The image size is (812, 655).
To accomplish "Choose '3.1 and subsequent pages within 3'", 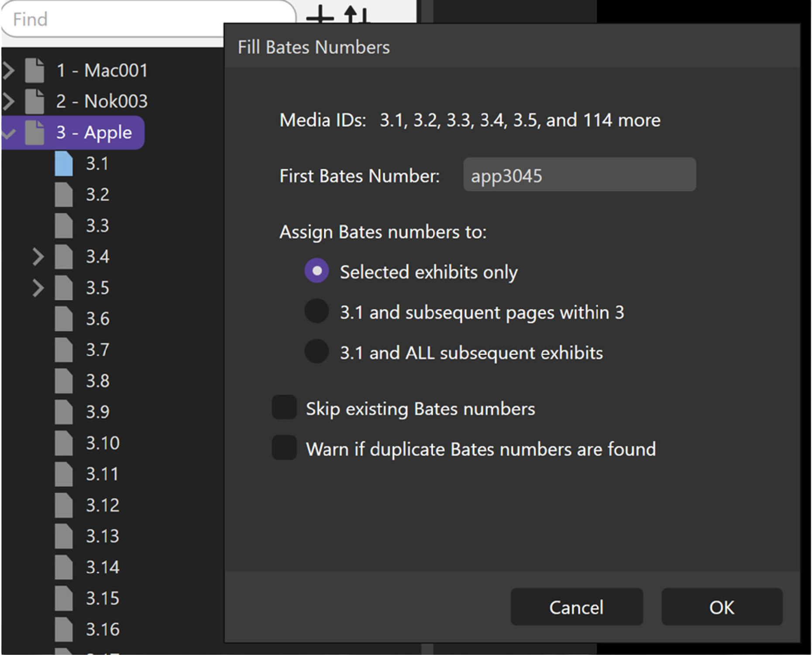I will click(x=317, y=312).
